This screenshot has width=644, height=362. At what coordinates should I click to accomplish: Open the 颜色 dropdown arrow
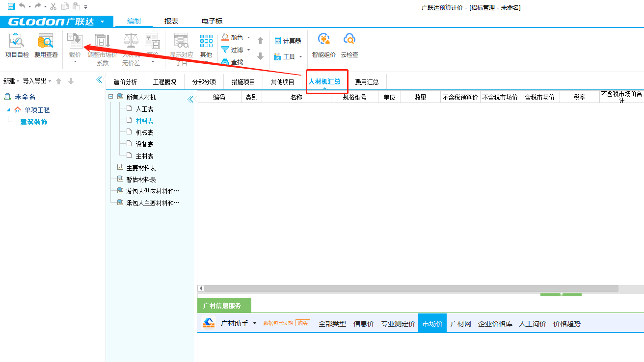click(x=248, y=38)
